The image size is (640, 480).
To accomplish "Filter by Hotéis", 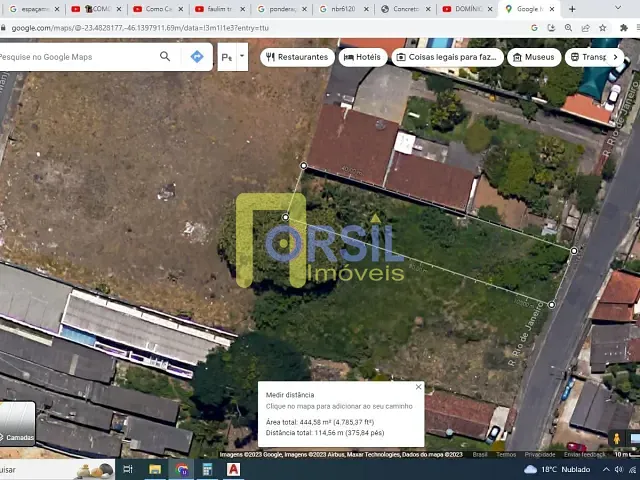I will [363, 57].
